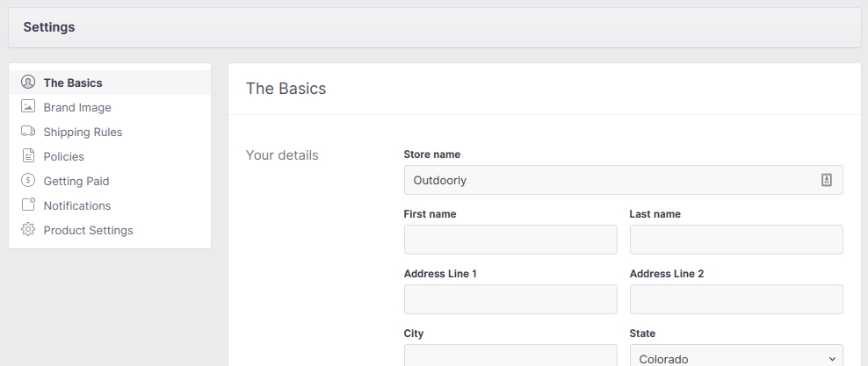This screenshot has width=868, height=366.
Task: Click the picture icon beside Brand Image
Action: pyautogui.click(x=28, y=107)
